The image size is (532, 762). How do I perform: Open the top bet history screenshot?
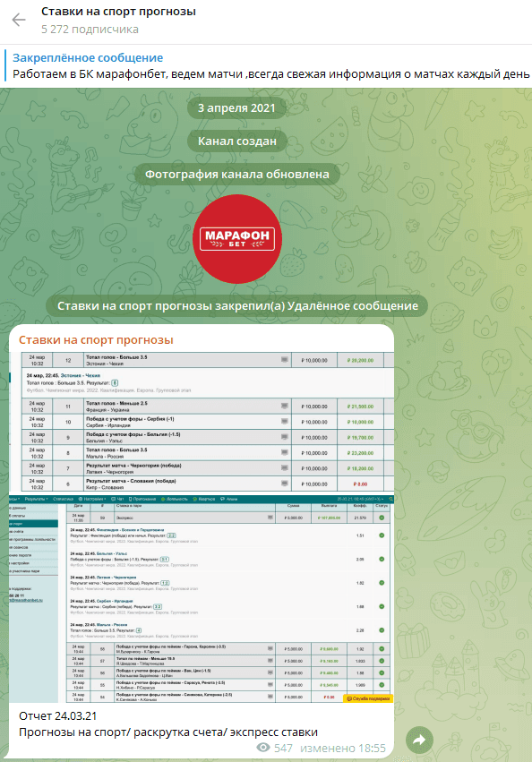click(202, 422)
